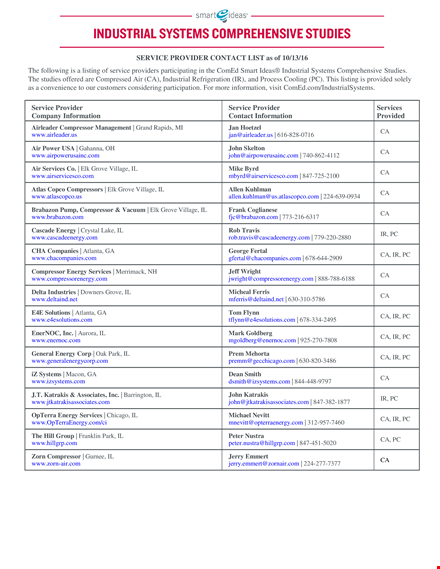Open www.deltaind.net website link
The height and width of the screenshot is (569, 440).
(x=54, y=299)
